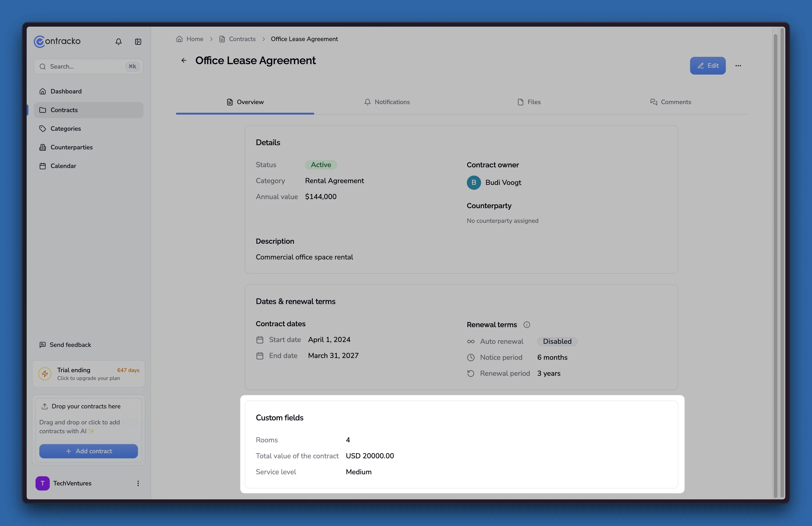This screenshot has width=812, height=526.
Task: Open Dashboard from the sidebar
Action: (x=66, y=91)
